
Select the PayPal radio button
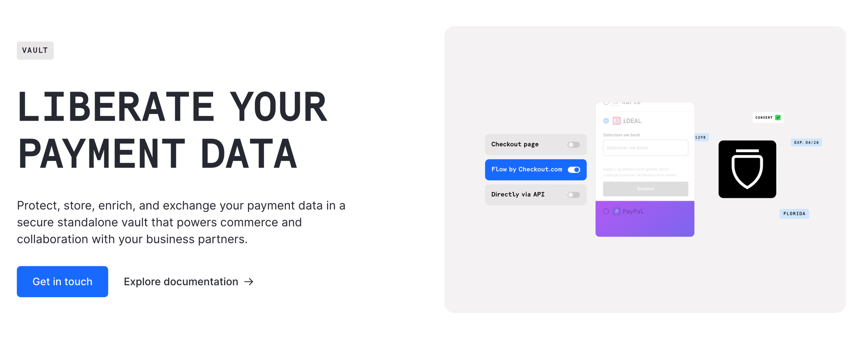606,211
